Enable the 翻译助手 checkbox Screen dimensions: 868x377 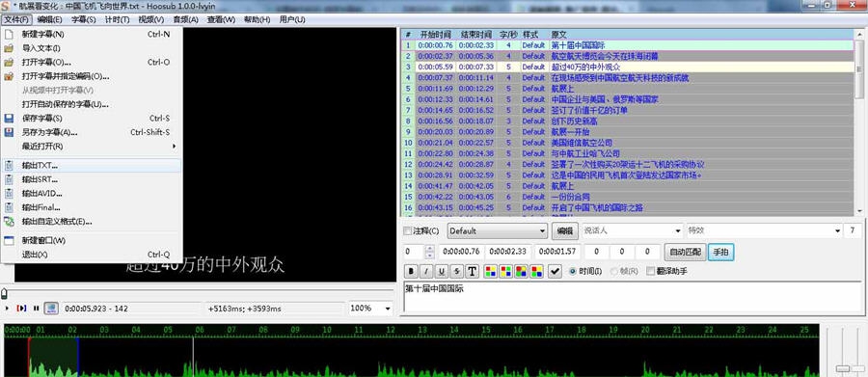tap(650, 271)
